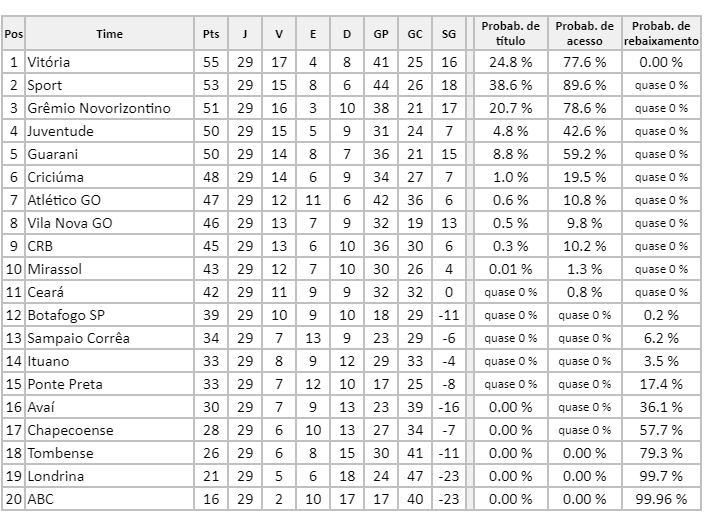Select the Grêmio Novorizontino team name
711x512 pixels.
tap(99, 108)
